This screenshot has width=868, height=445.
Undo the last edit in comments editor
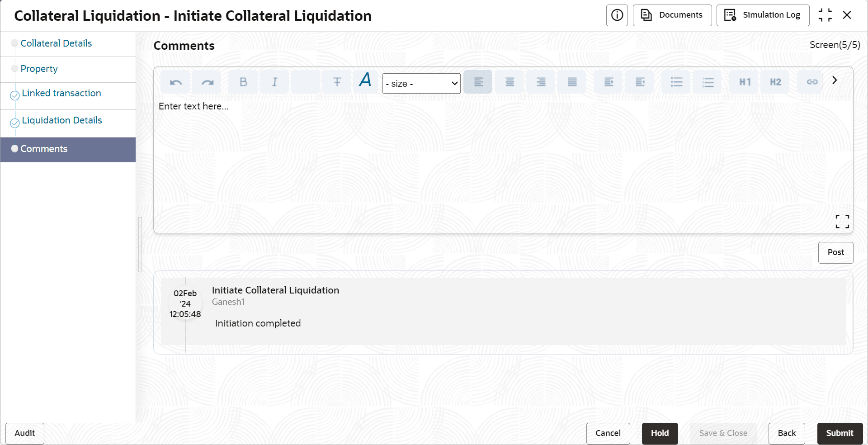pyautogui.click(x=175, y=82)
